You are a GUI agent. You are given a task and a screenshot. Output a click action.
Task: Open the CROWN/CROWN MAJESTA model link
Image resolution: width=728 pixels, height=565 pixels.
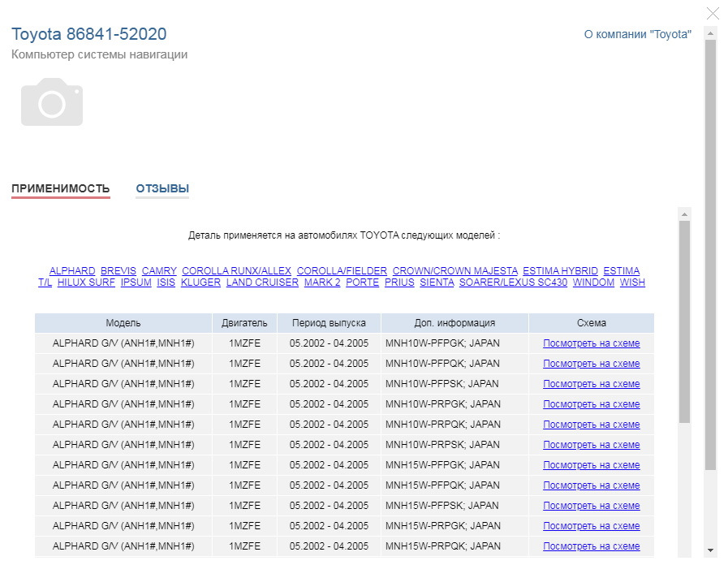(455, 270)
